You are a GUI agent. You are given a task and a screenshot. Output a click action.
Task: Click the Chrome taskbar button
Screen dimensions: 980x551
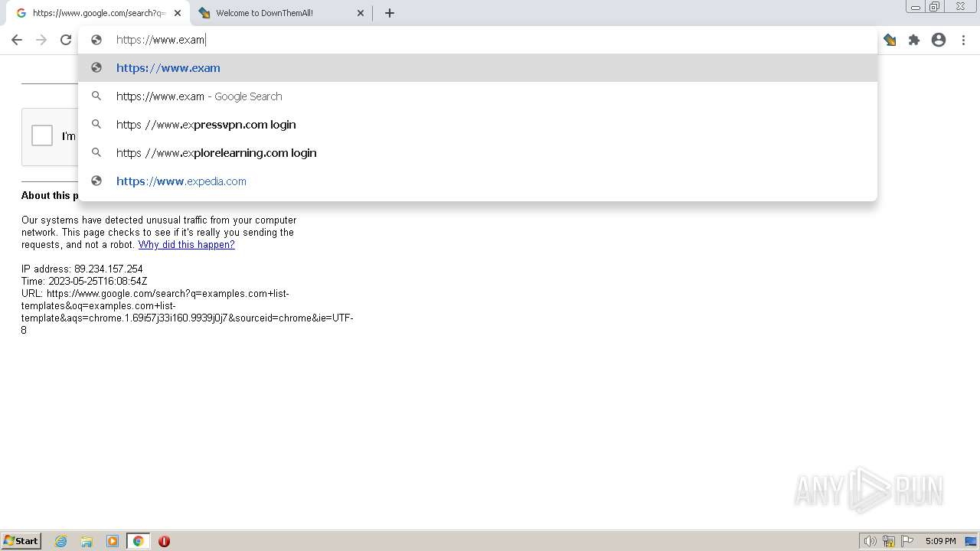click(x=138, y=541)
